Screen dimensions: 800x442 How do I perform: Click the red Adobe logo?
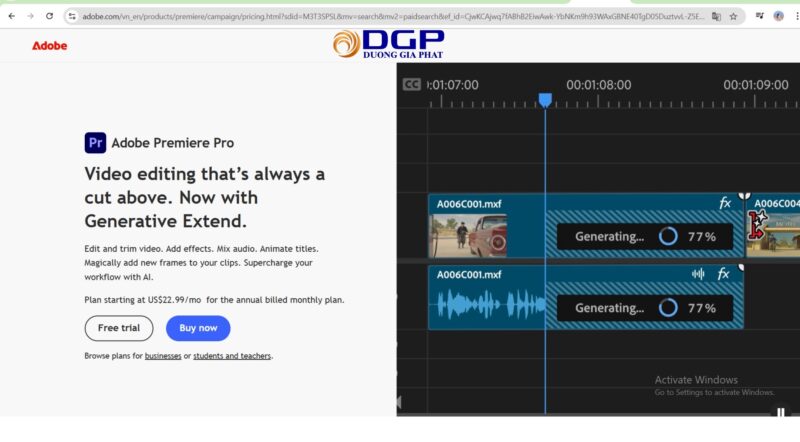point(49,45)
